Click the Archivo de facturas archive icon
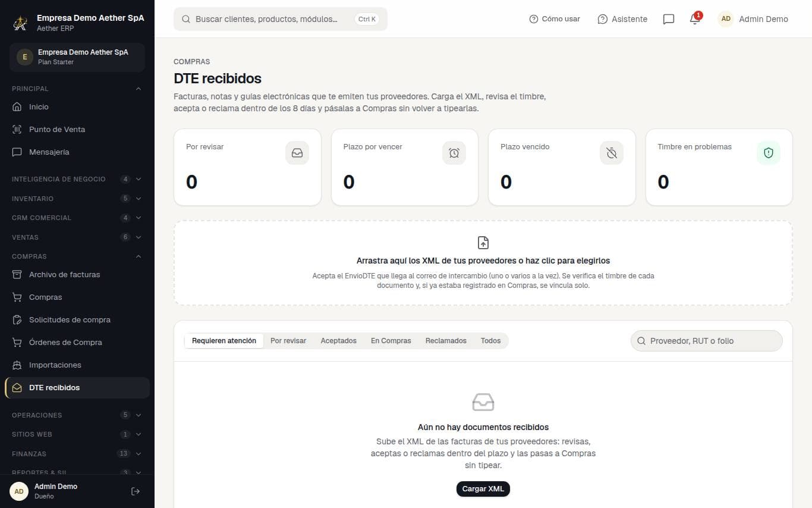 tap(17, 275)
